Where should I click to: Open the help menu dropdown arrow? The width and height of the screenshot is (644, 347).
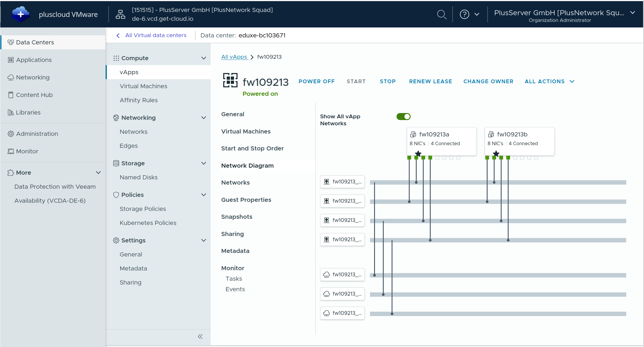tap(477, 14)
